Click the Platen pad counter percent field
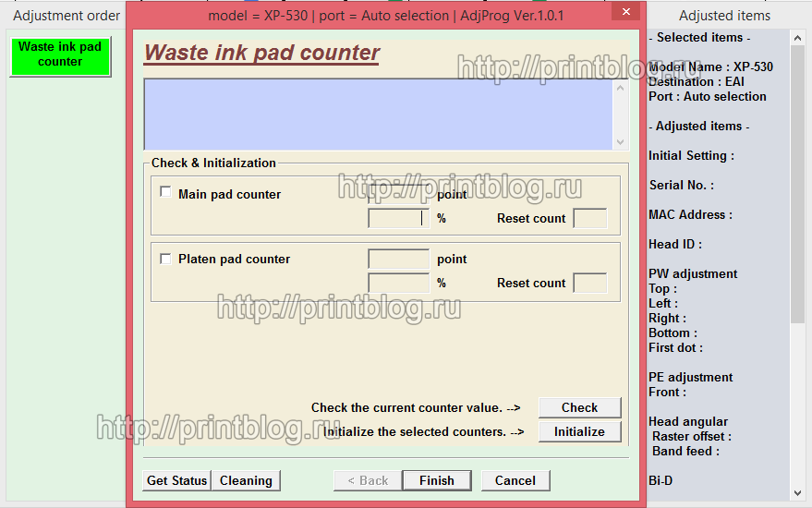The width and height of the screenshot is (812, 508). tap(399, 284)
